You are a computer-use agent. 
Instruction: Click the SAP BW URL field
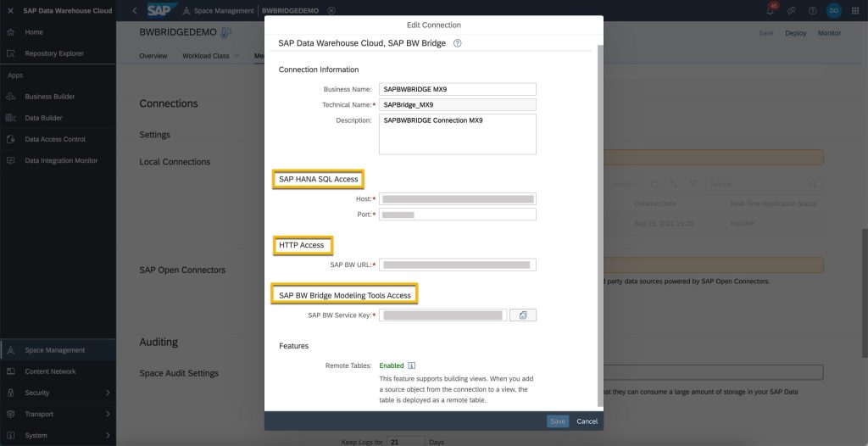pos(457,265)
